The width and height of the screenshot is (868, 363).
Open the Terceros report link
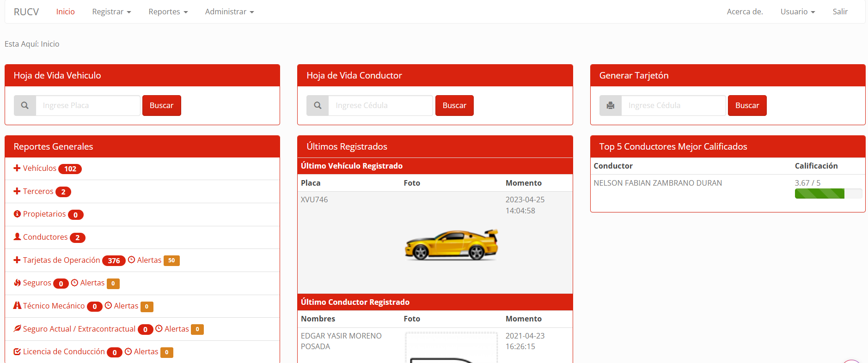tap(38, 191)
